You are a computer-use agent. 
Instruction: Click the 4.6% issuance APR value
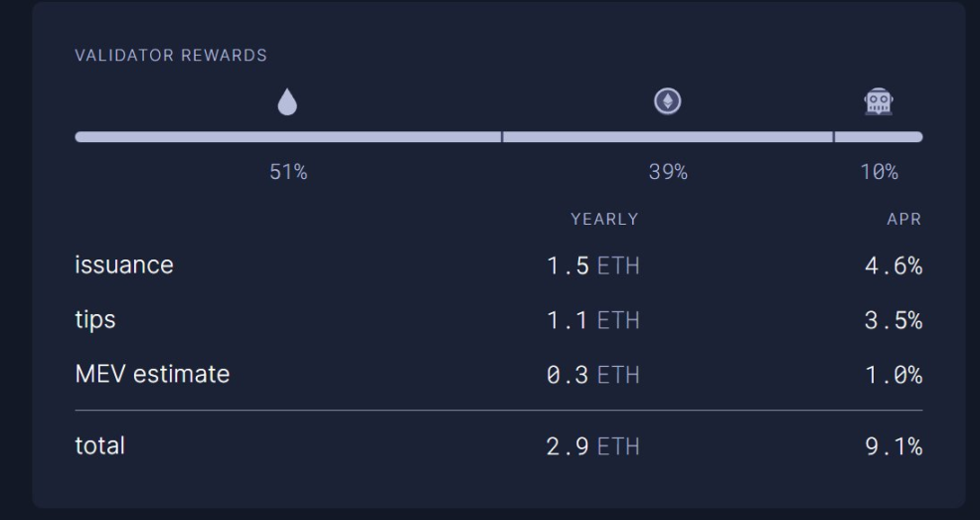tap(892, 266)
